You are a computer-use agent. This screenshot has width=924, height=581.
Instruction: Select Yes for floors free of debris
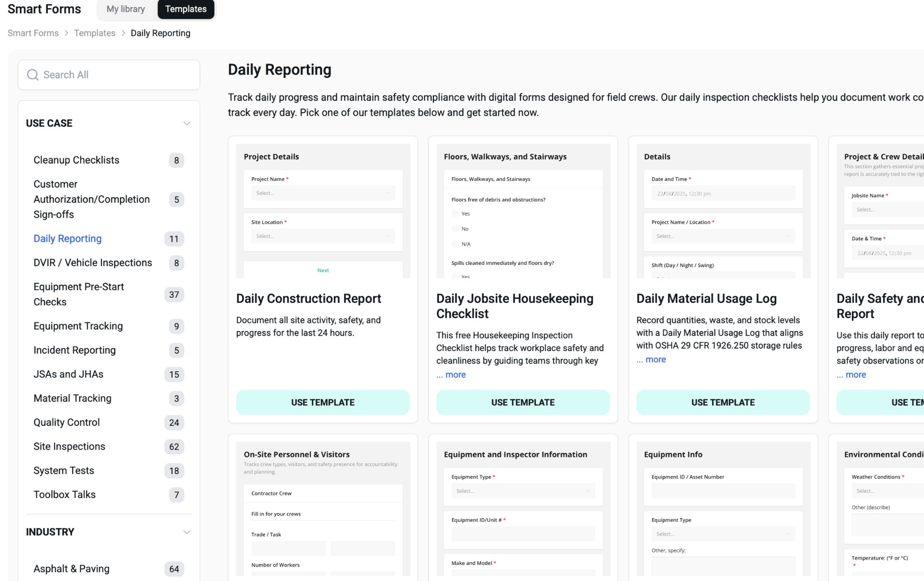pos(455,214)
